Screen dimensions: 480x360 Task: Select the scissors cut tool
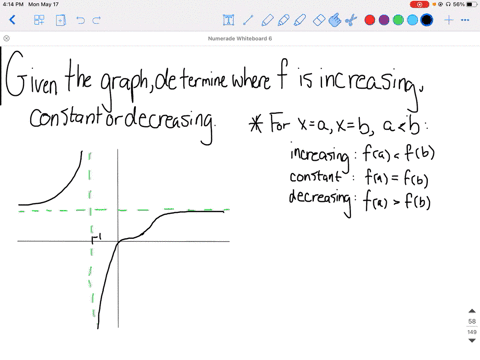point(351,20)
